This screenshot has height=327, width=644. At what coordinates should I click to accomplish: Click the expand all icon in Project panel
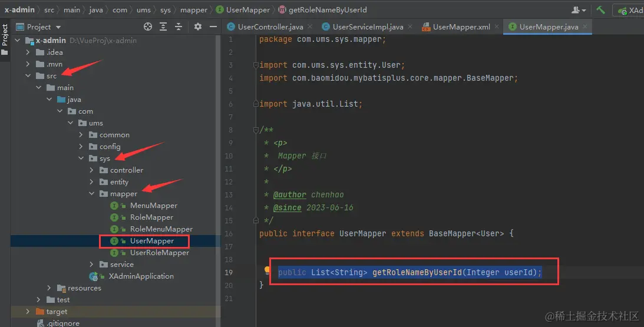click(x=163, y=27)
